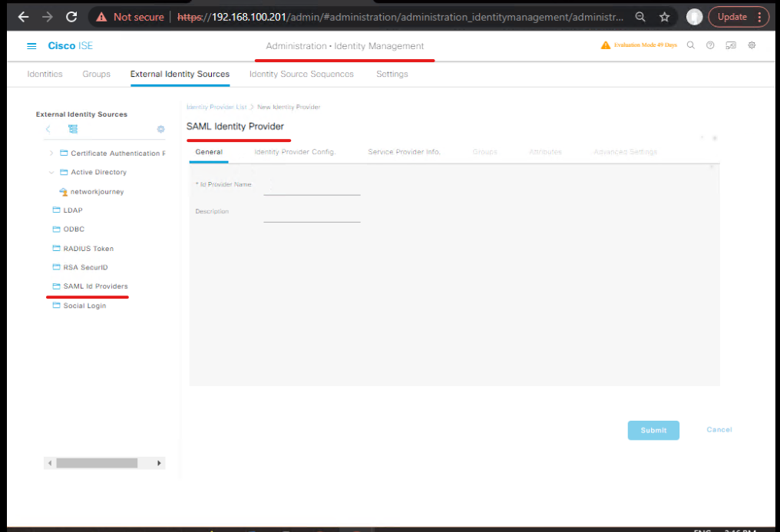The width and height of the screenshot is (780, 532).
Task: Click the Cisco ISE logo
Action: [x=70, y=46]
